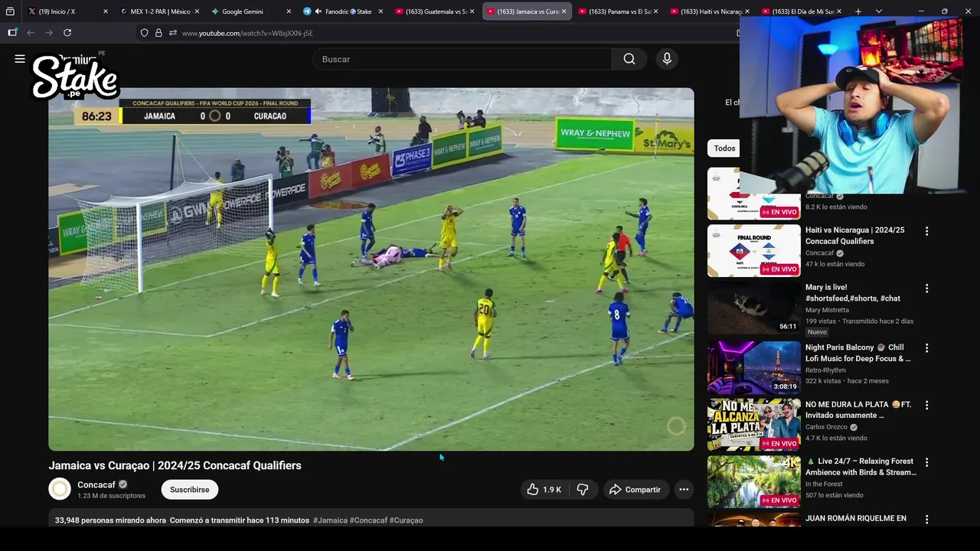
Task: Like the video with the thumbs up
Action: tap(544, 490)
